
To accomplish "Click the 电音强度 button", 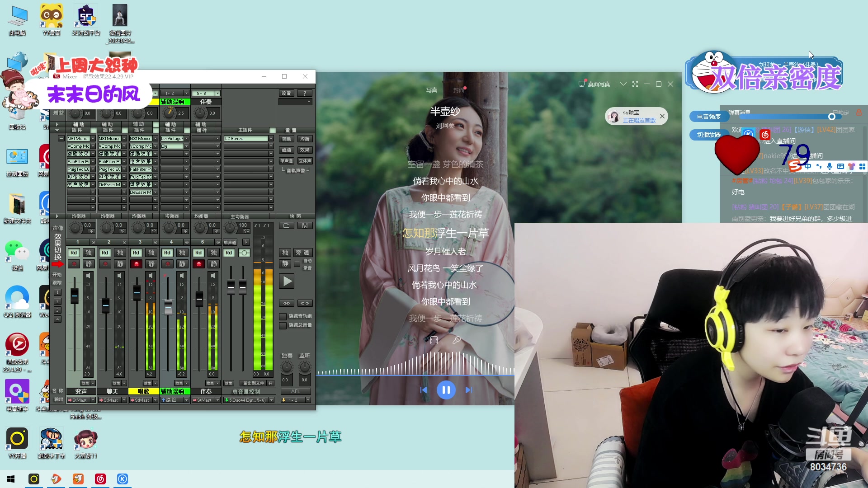I will (708, 117).
